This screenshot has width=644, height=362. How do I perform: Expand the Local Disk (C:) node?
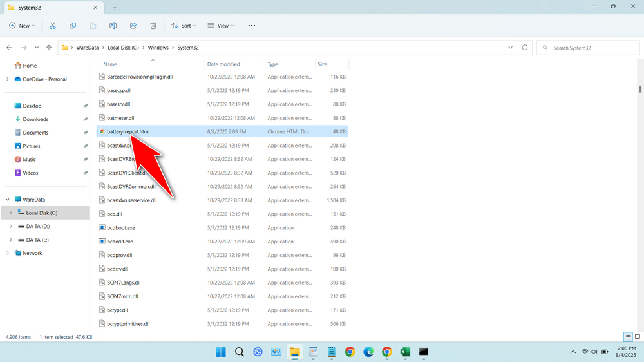(11, 213)
